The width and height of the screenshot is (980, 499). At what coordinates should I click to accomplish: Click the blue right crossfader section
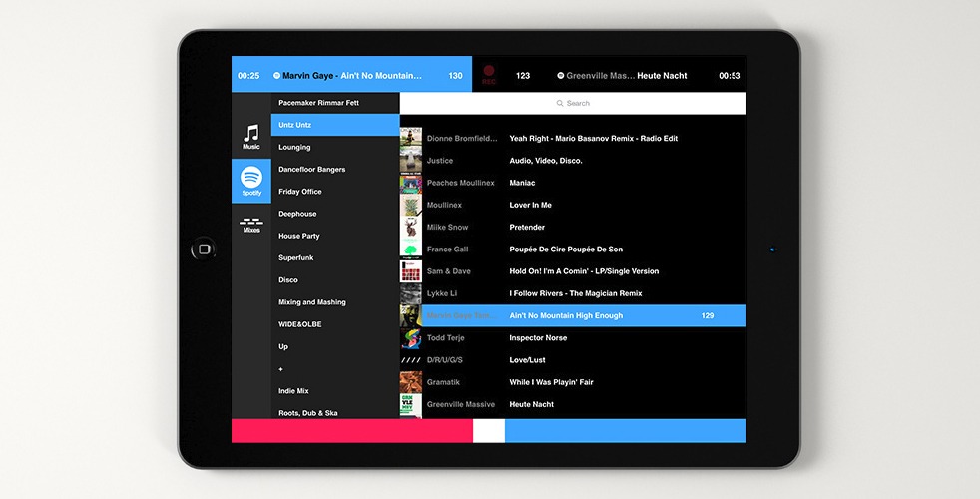[626, 431]
